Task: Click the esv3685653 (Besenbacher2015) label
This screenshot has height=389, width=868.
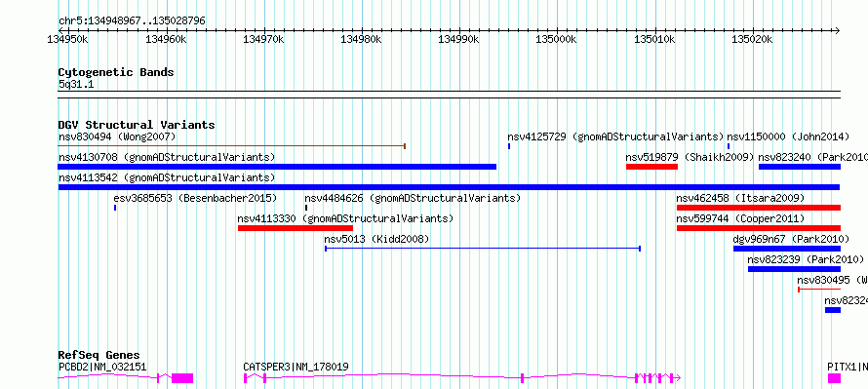Action: point(195,198)
